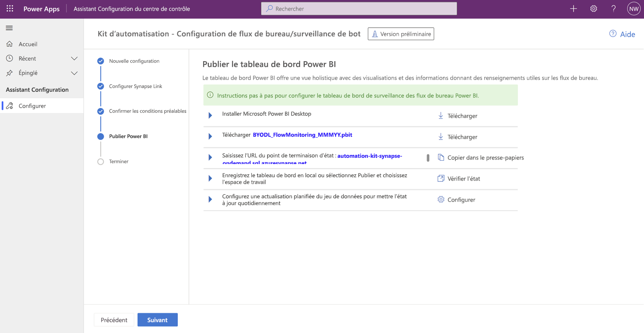644x333 pixels.
Task: Click the search magnifier icon
Action: point(269,8)
